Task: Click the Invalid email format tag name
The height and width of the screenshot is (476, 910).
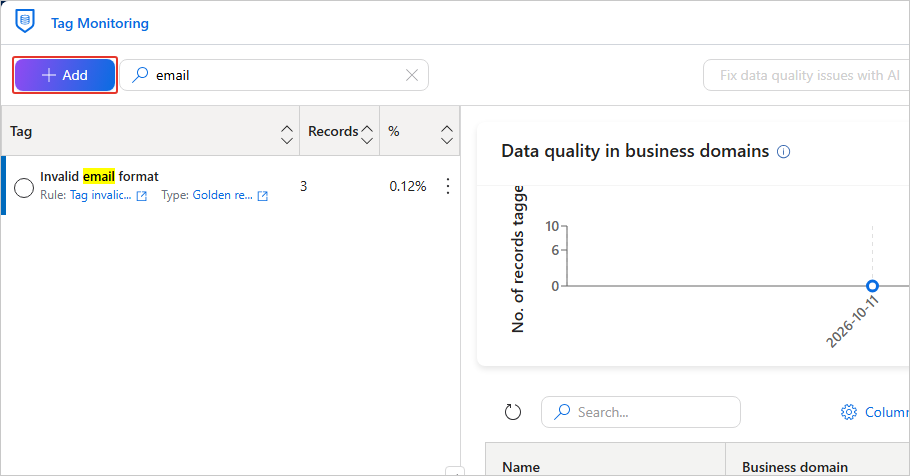Action: click(99, 176)
